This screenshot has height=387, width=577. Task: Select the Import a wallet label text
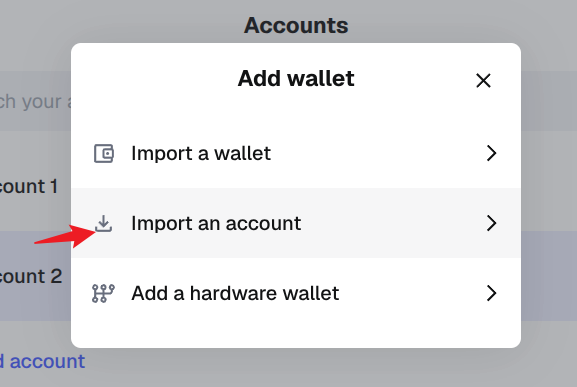201,153
